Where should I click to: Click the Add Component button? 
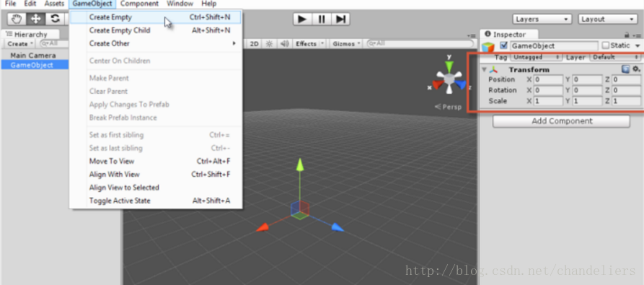coord(562,121)
